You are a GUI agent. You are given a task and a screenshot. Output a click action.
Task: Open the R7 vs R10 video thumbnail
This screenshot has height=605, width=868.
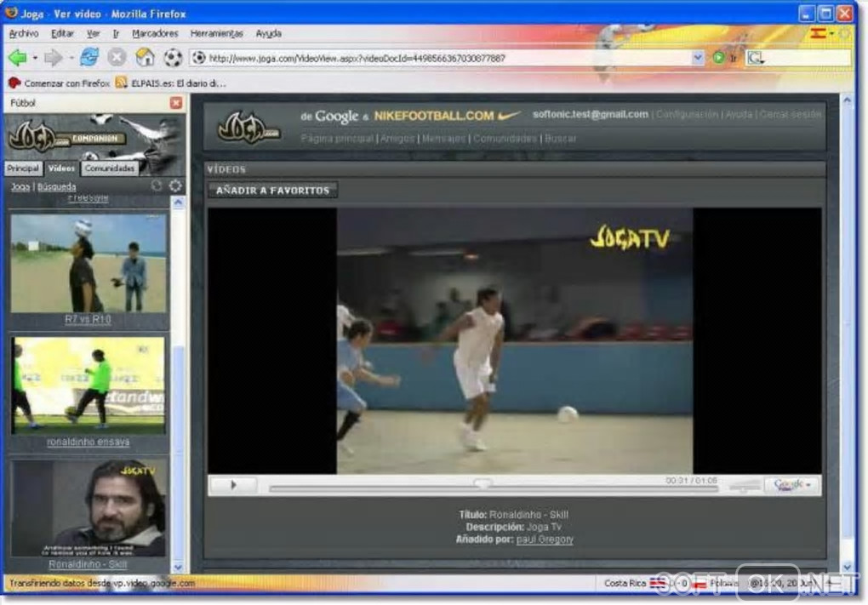tap(88, 264)
